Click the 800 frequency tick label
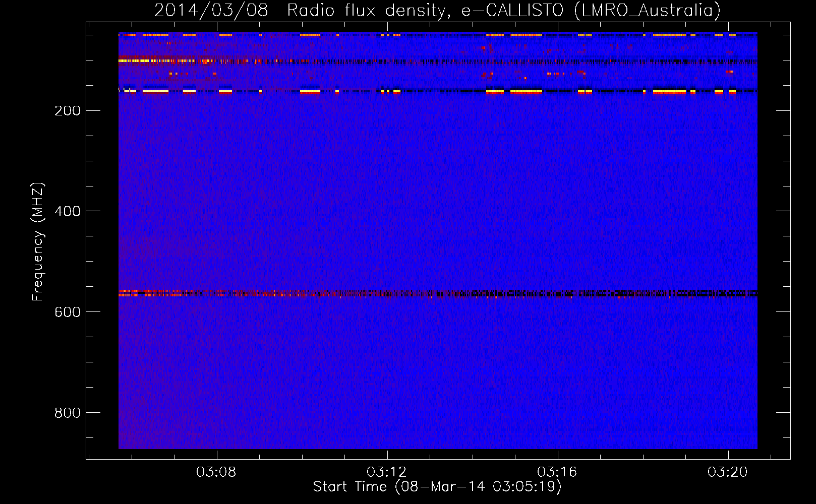This screenshot has width=816, height=504. 68,413
